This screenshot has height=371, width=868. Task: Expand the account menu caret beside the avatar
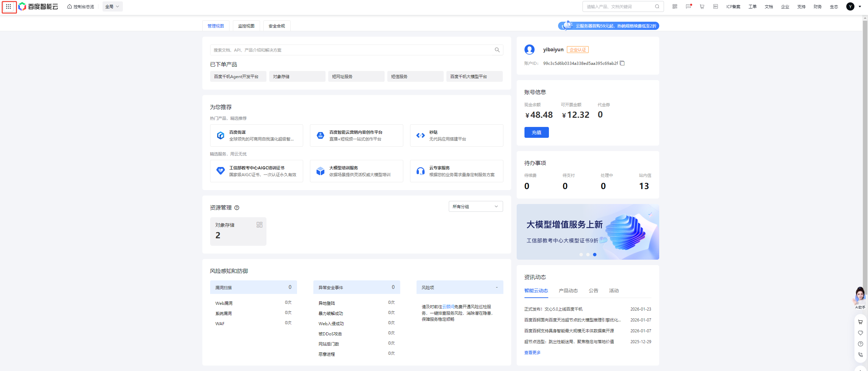(860, 7)
